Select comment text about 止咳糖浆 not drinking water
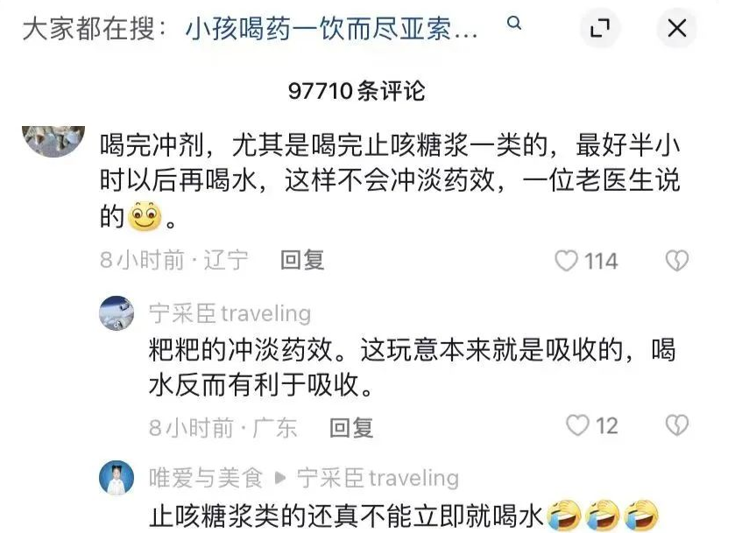This screenshot has width=756, height=533. pos(346,516)
